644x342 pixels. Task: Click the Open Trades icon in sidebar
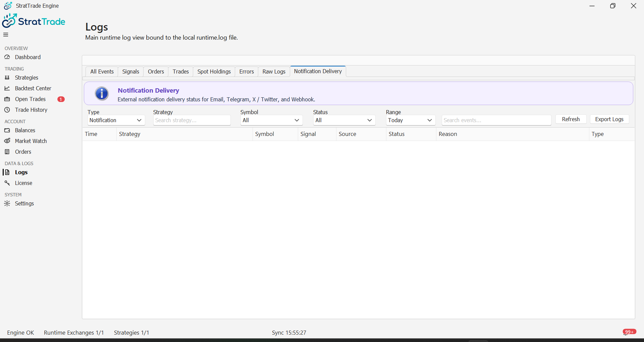[x=7, y=99]
